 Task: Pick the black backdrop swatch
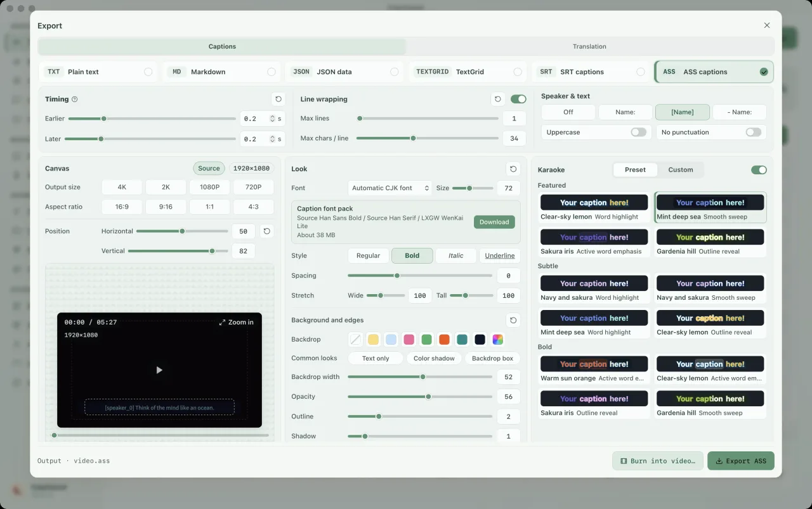480,340
